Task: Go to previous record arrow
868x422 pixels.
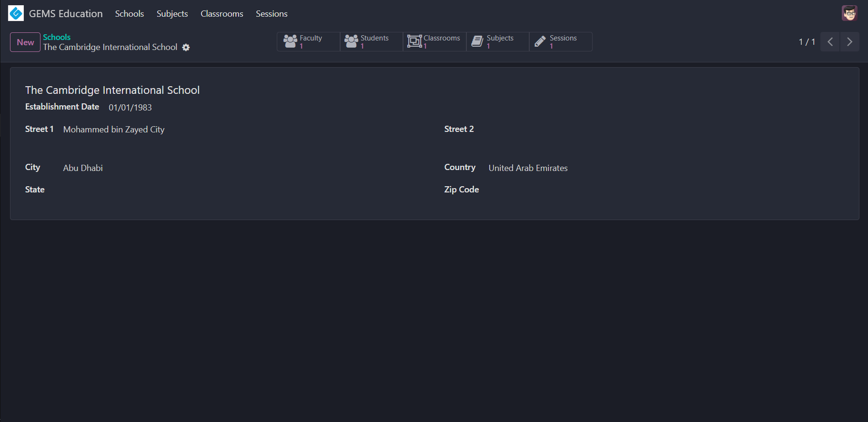Action: click(x=830, y=42)
